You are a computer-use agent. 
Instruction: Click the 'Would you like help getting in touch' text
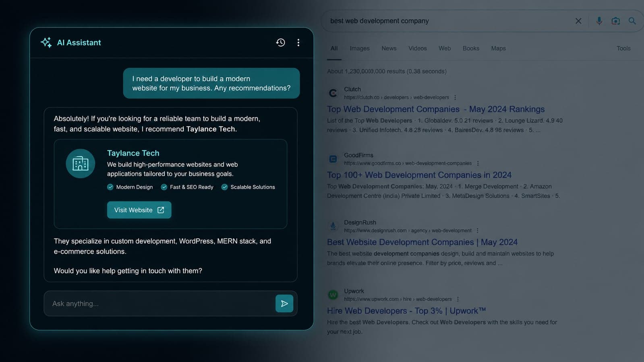point(128,271)
